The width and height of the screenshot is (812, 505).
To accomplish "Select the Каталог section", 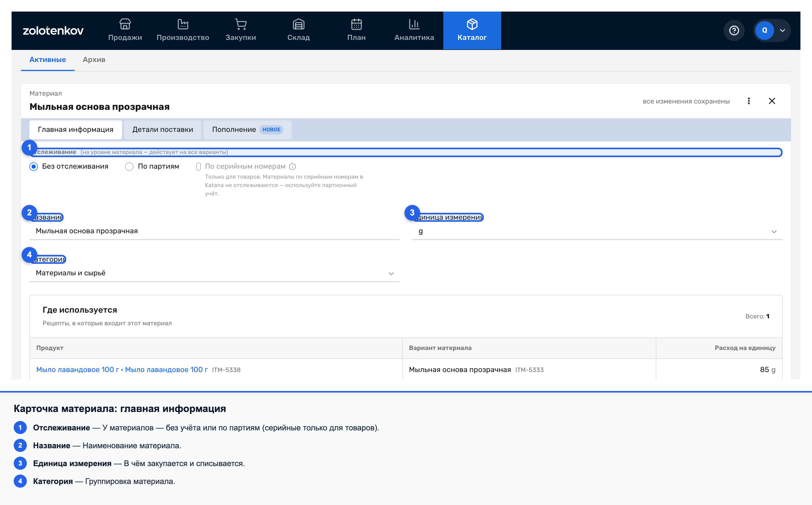I will [472, 30].
